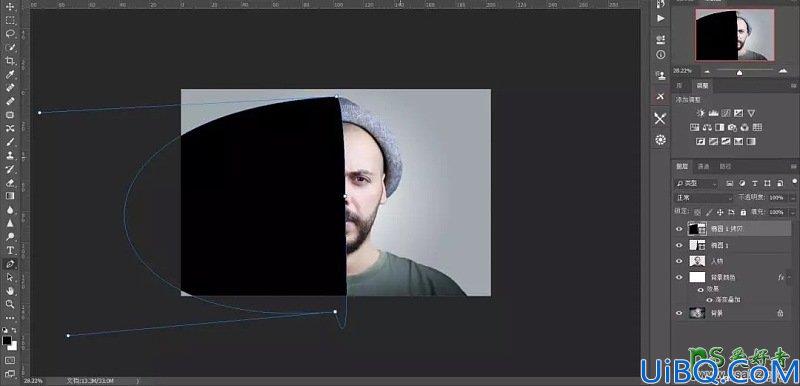Switch to the 图层 tab

pos(682,166)
